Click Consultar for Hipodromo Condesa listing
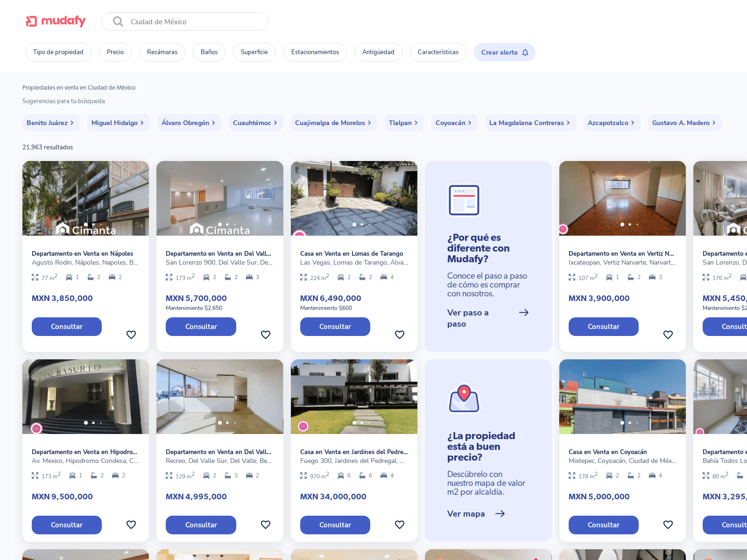Viewport: 747px width, 560px height. tap(67, 525)
